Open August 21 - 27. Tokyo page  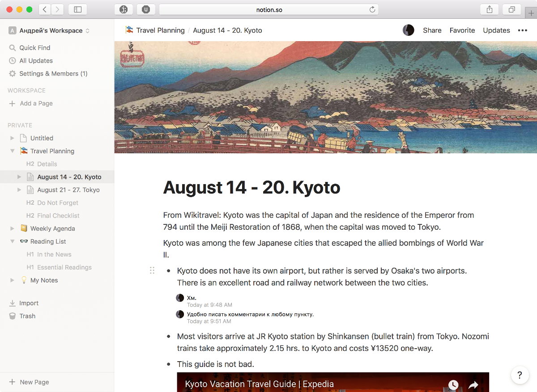coord(68,190)
